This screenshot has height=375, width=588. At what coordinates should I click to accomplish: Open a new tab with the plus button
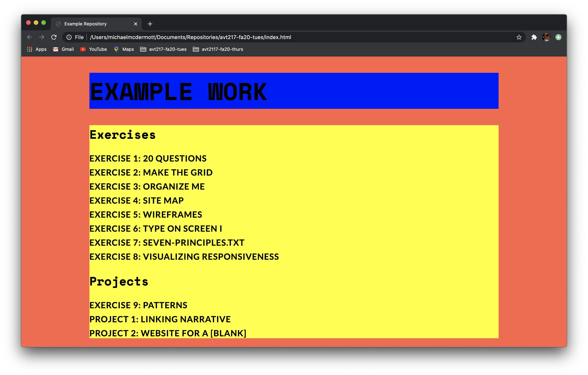pyautogui.click(x=150, y=24)
